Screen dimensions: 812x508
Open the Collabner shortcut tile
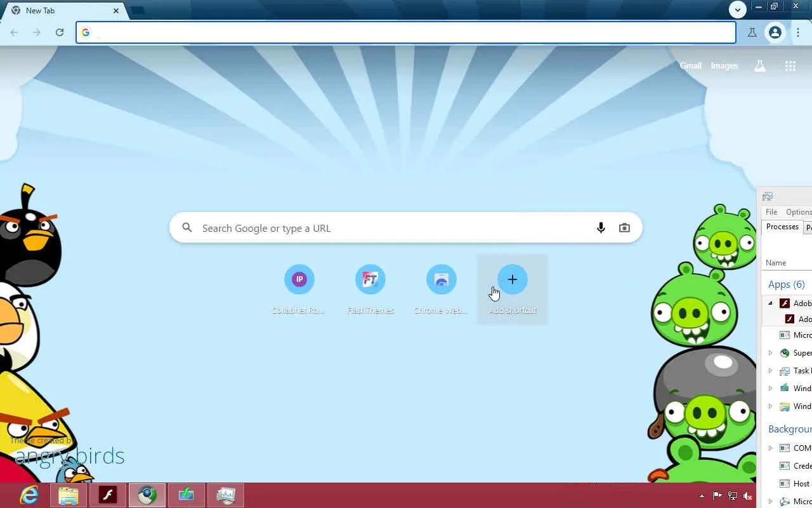(x=299, y=289)
